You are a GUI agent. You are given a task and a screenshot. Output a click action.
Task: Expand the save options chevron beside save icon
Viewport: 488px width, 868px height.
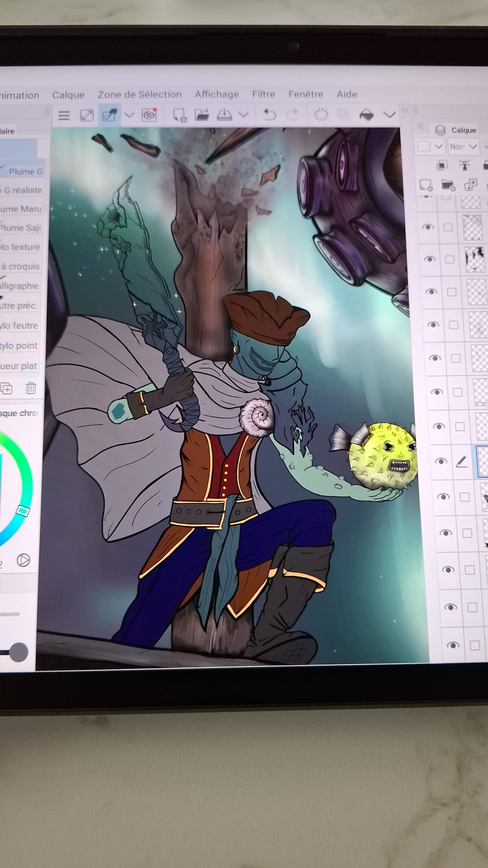point(244,115)
